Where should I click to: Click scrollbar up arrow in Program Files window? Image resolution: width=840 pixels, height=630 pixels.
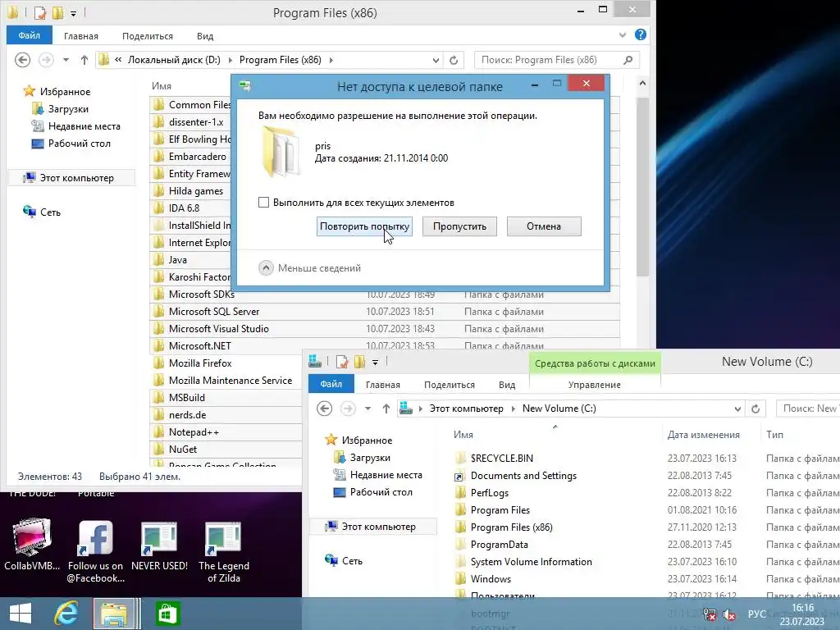tap(642, 83)
